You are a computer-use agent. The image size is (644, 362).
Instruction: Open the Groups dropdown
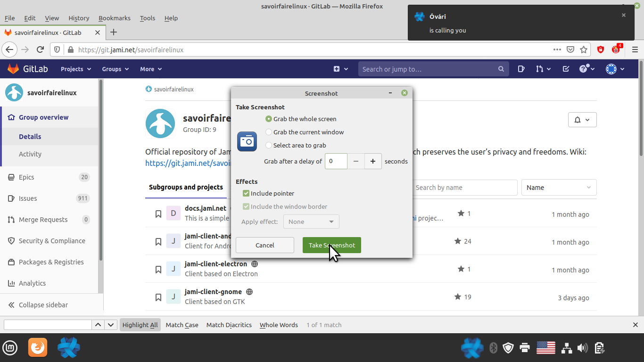[115, 69]
